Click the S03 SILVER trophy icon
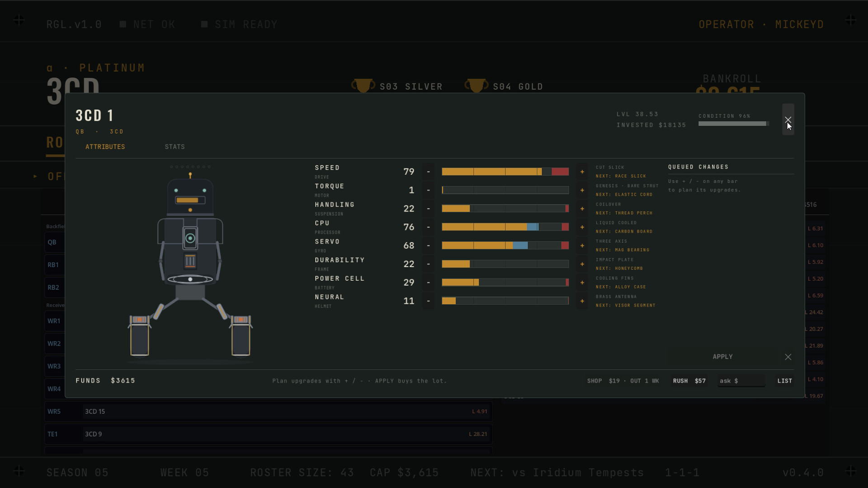 tap(363, 85)
